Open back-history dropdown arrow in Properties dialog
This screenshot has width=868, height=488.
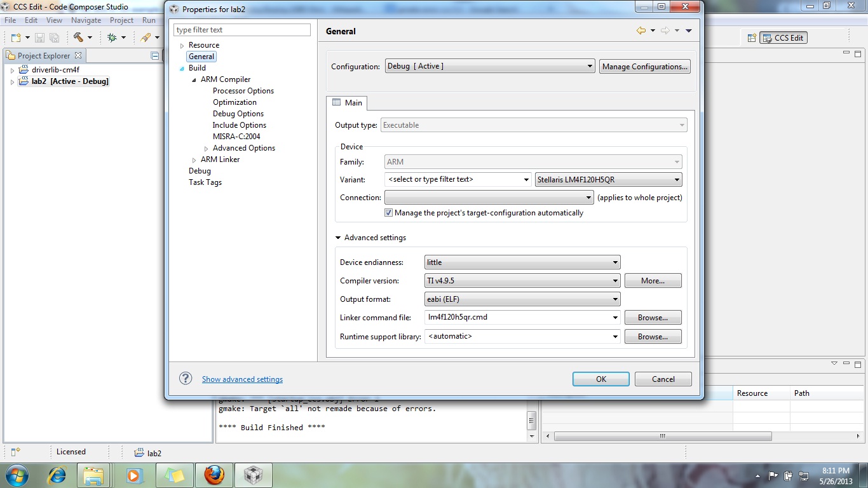click(653, 30)
